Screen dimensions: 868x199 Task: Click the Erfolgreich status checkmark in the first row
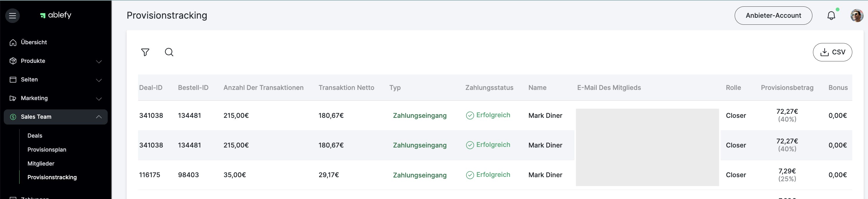(x=470, y=115)
